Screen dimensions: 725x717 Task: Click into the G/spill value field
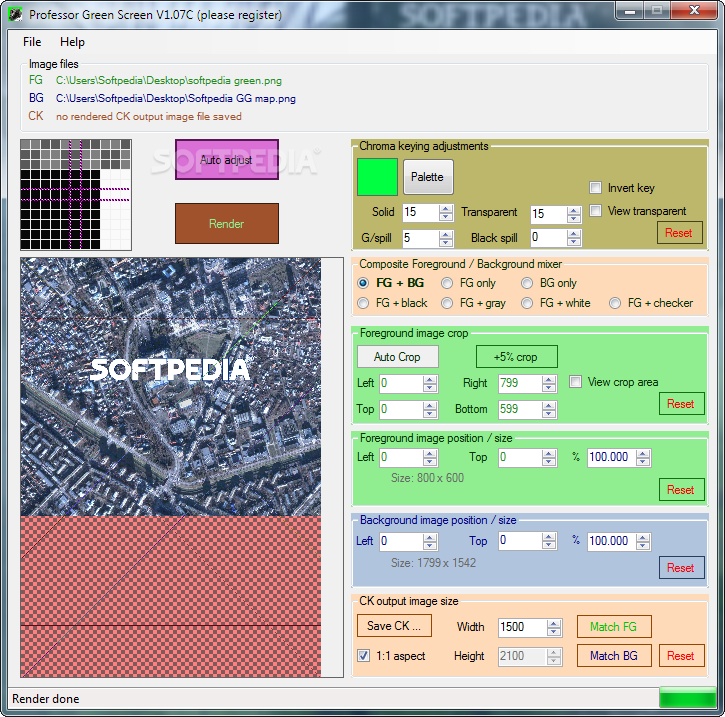421,238
